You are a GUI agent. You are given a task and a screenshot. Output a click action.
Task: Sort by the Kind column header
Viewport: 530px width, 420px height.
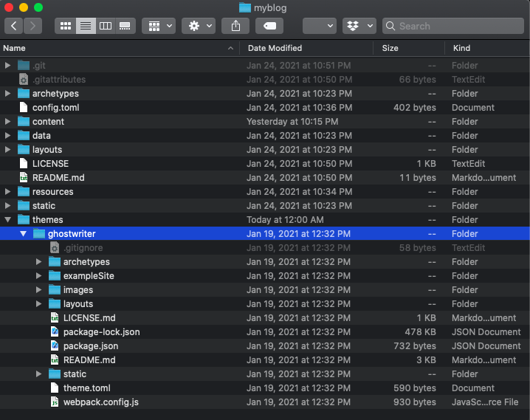tap(487, 48)
